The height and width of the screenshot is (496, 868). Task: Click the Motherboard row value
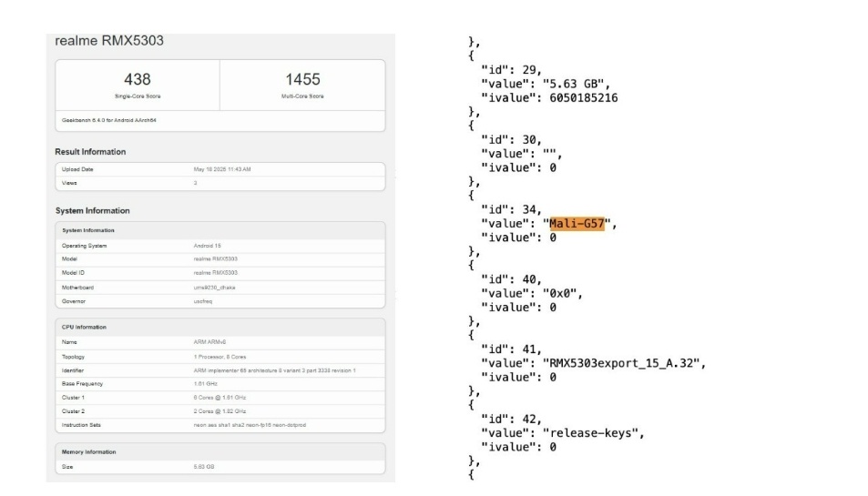216,287
